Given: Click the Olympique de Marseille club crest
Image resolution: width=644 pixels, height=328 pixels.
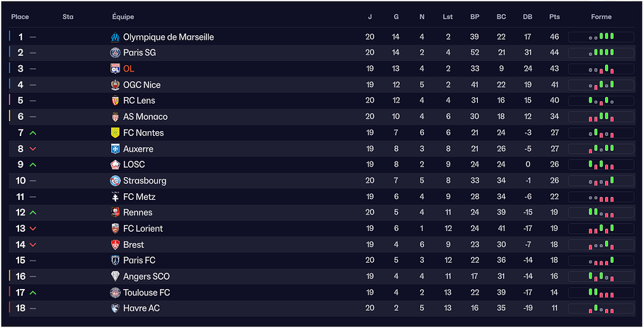Looking at the screenshot, I should coord(115,37).
